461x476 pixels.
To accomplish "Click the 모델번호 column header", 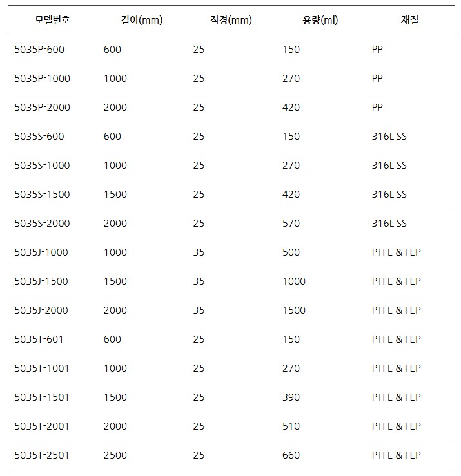I will (52, 20).
